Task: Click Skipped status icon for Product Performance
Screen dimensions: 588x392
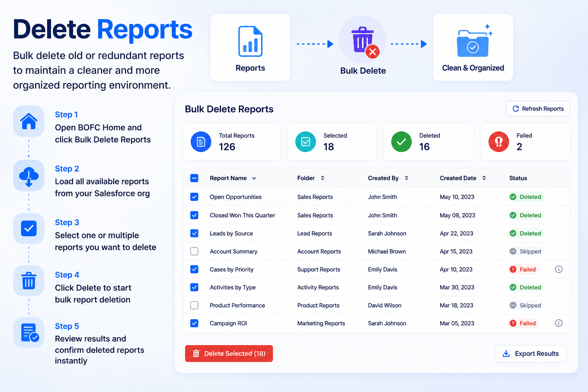Action: click(x=513, y=305)
